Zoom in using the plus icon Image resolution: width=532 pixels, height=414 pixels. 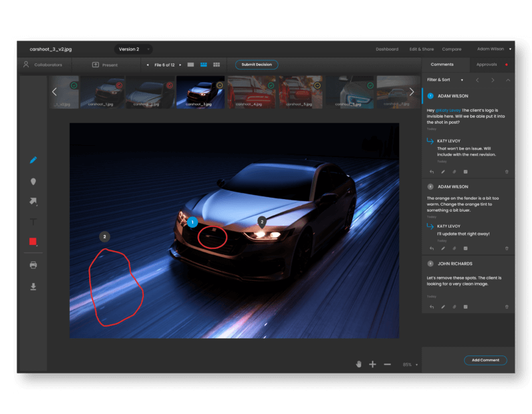coord(372,364)
